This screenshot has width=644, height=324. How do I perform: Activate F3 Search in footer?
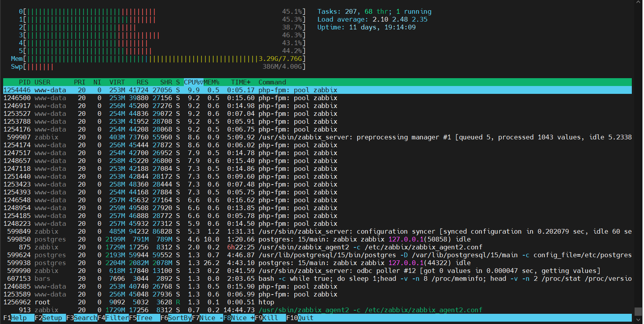coord(82,318)
